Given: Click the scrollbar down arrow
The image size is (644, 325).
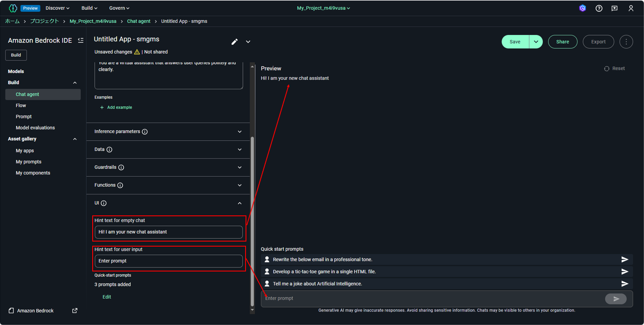Looking at the screenshot, I should [252, 310].
